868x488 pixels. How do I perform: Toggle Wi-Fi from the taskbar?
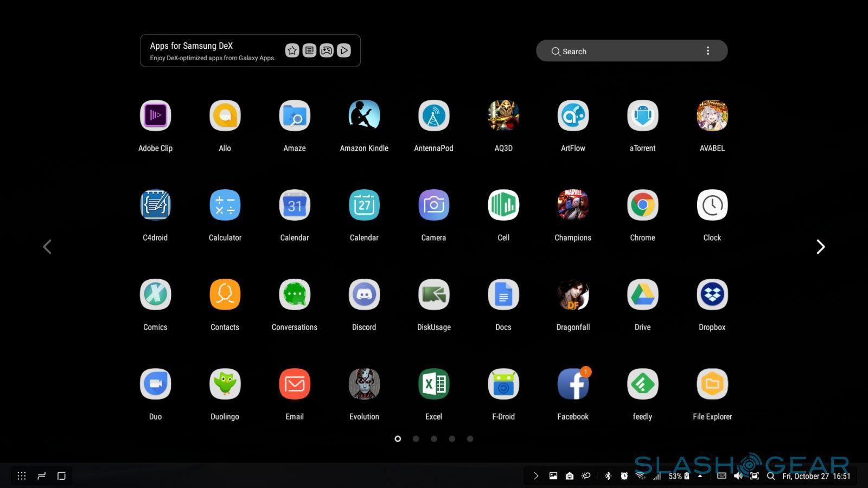point(641,476)
